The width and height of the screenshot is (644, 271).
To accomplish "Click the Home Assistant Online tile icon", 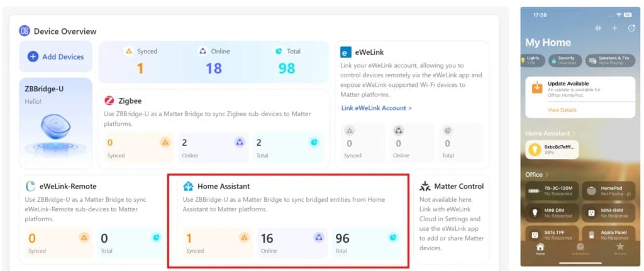I will coord(319,237).
